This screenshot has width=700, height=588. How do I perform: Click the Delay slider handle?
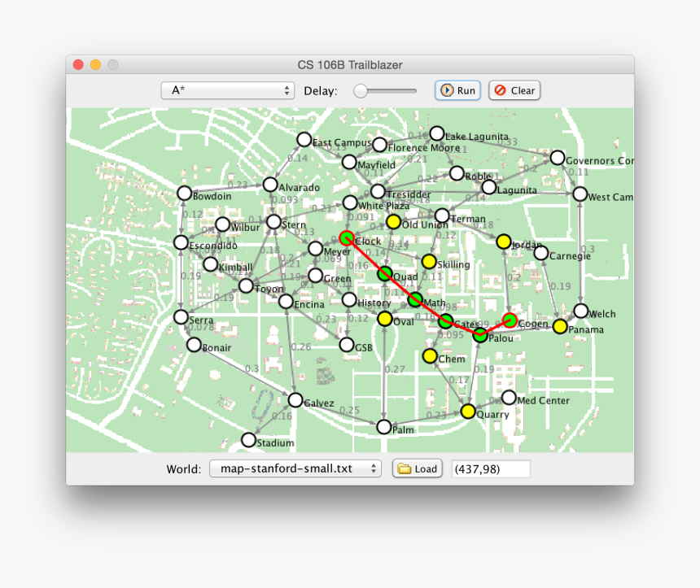pyautogui.click(x=361, y=91)
